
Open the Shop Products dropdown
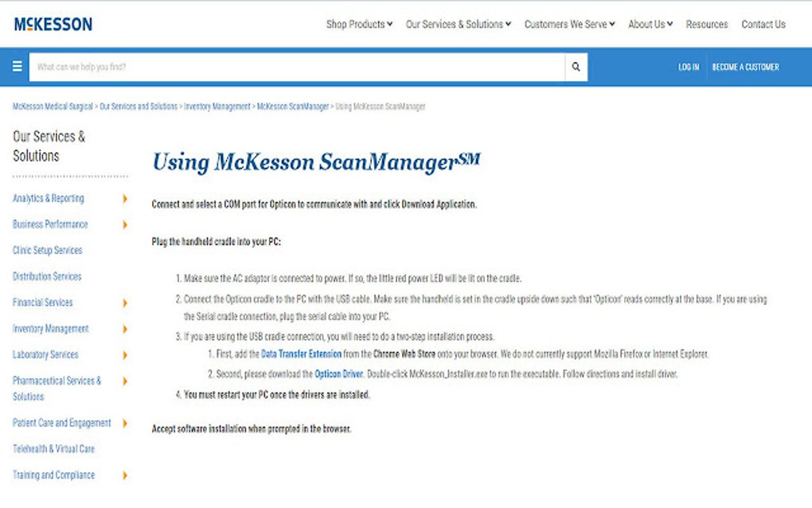pos(358,24)
